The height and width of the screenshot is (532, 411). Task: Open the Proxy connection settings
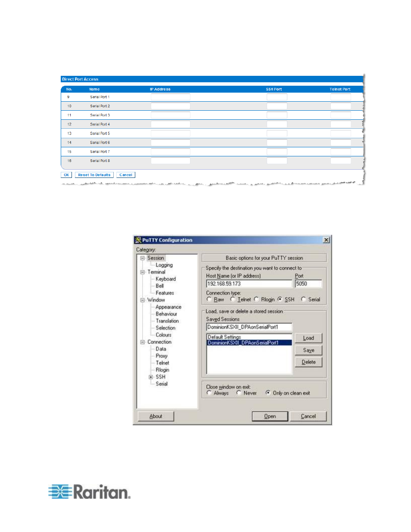click(x=162, y=356)
